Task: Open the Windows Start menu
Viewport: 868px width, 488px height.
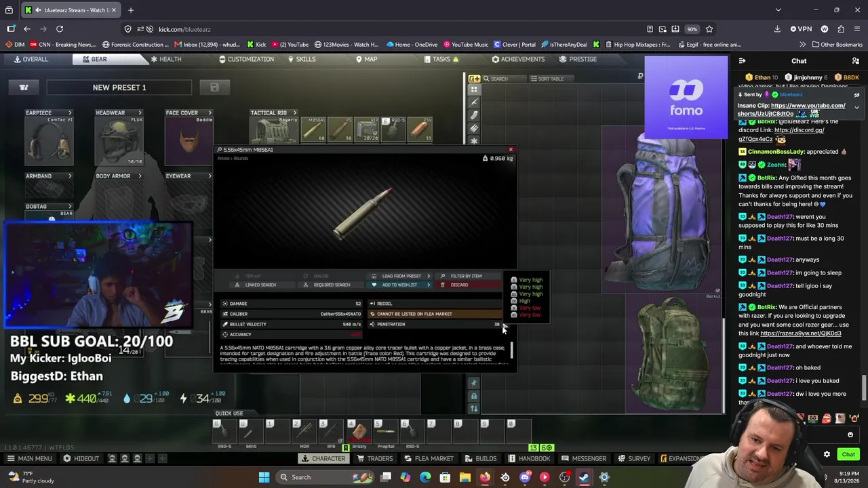Action: click(264, 477)
